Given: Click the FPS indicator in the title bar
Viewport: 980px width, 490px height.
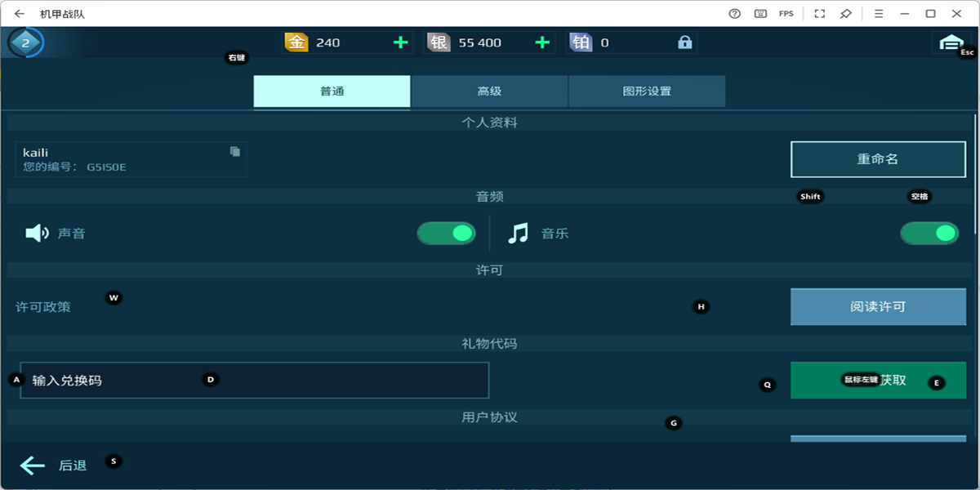Looking at the screenshot, I should (787, 14).
